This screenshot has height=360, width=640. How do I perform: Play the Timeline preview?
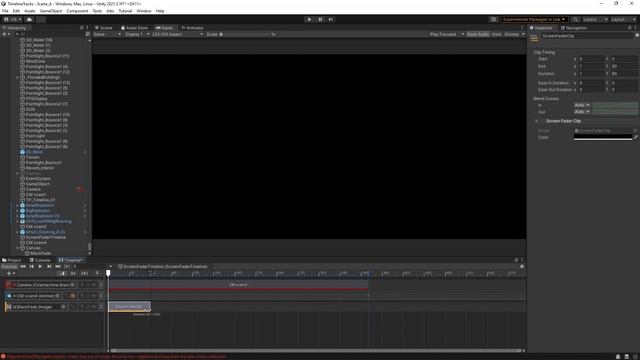(x=40, y=267)
